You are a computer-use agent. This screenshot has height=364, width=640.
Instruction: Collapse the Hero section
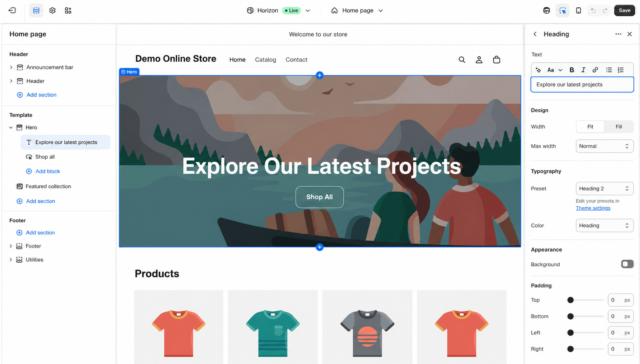[11, 127]
